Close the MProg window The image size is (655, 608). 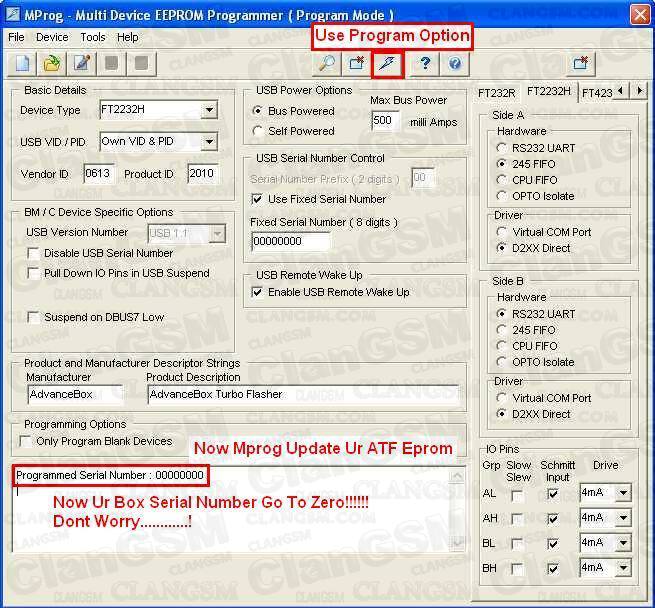point(640,15)
